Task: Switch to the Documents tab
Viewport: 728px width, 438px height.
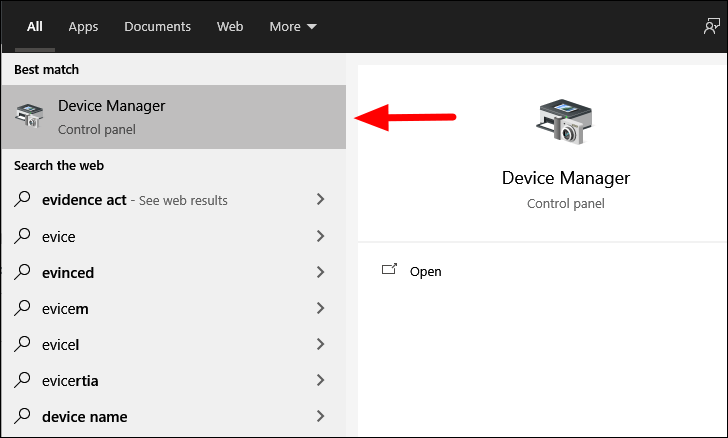Action: coord(157,26)
